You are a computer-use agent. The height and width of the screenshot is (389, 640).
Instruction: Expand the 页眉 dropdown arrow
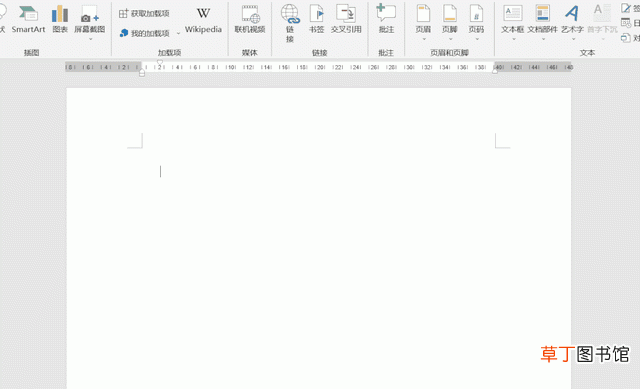424,39
